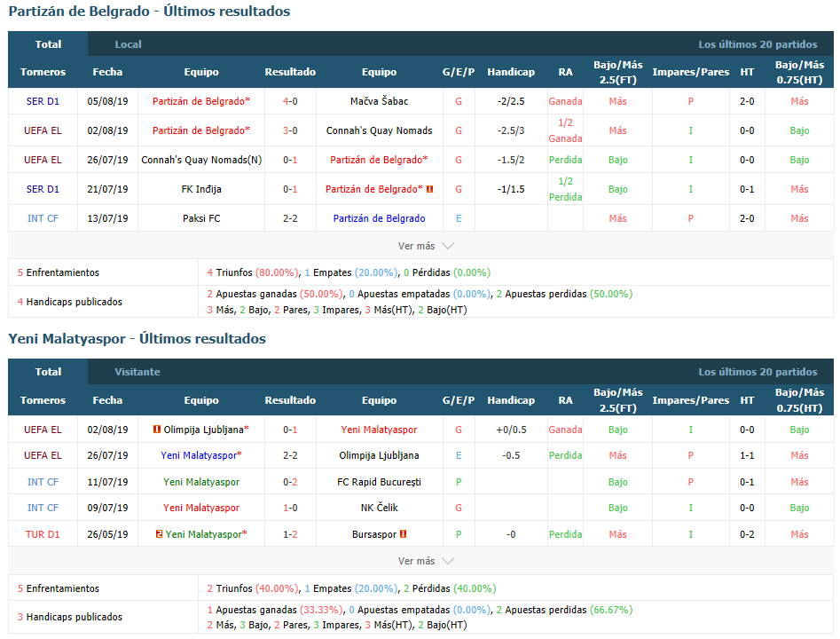Click red card icon before Yeni Malatyaspor 26/05/19

(159, 534)
